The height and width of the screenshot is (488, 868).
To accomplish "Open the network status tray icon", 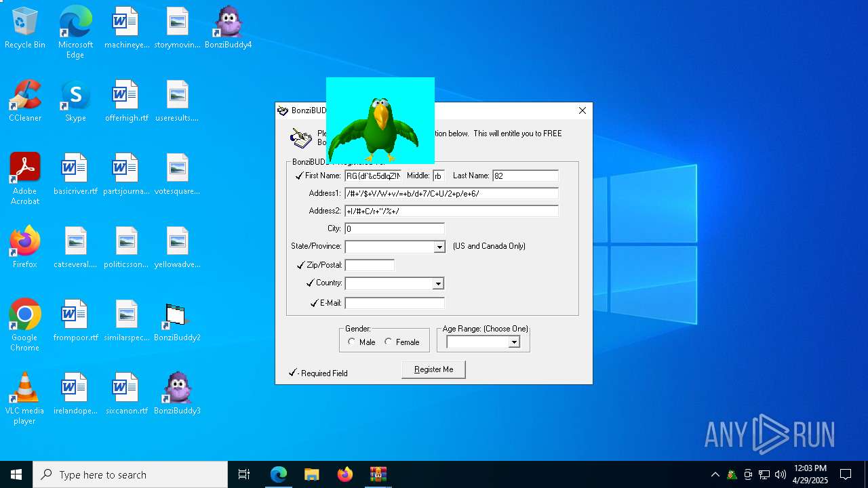I will click(764, 474).
